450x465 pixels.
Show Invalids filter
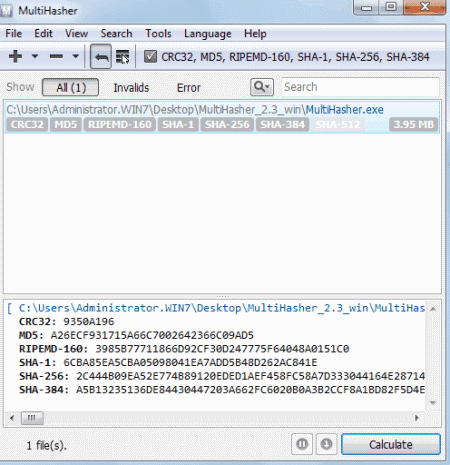tap(131, 88)
